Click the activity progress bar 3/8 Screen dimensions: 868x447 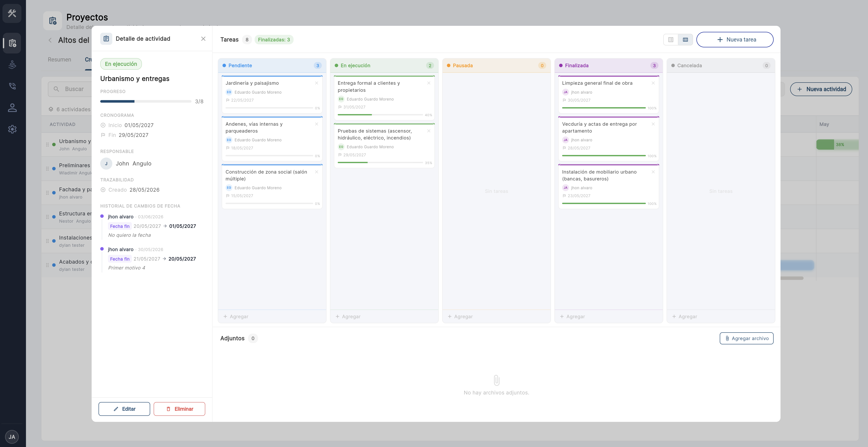tap(146, 101)
